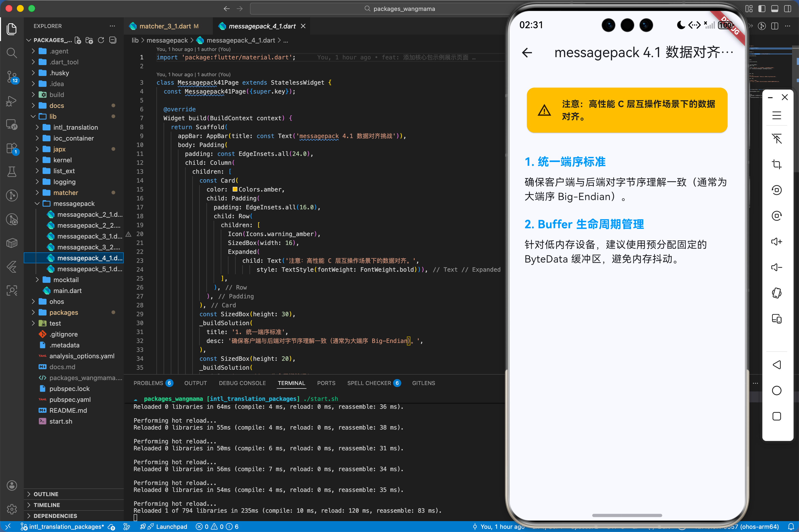The width and height of the screenshot is (799, 532).
Task: Click amber color swatch before Colors.amber
Action: (x=235, y=189)
